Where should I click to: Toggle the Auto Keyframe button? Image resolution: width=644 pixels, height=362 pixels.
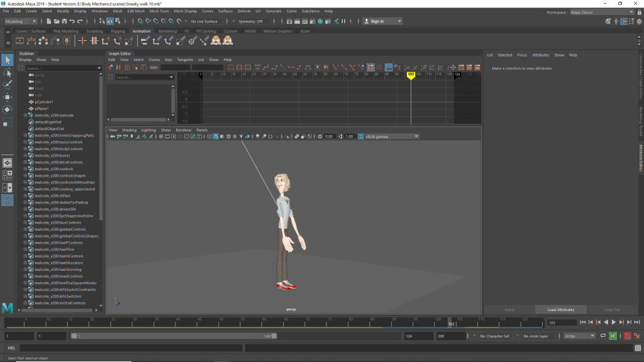627,336
